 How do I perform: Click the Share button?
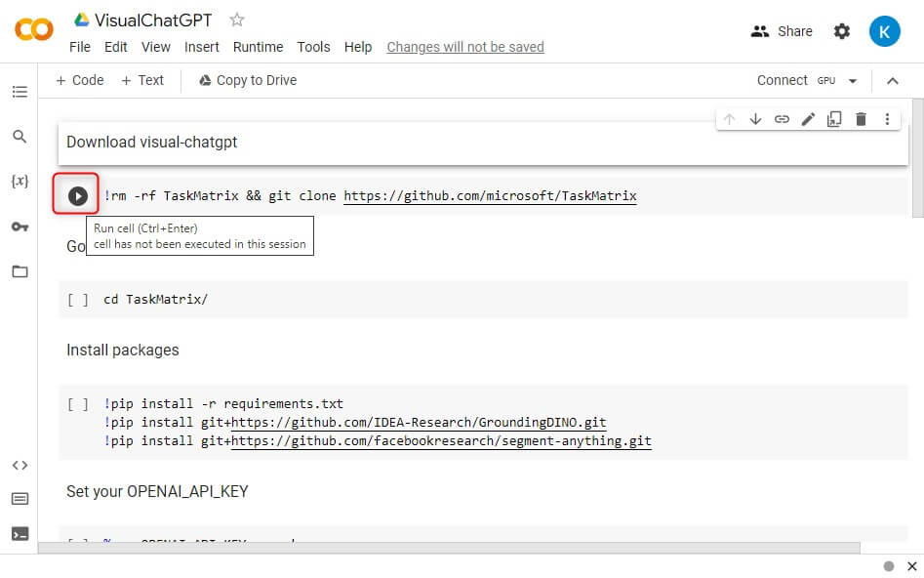coord(782,31)
